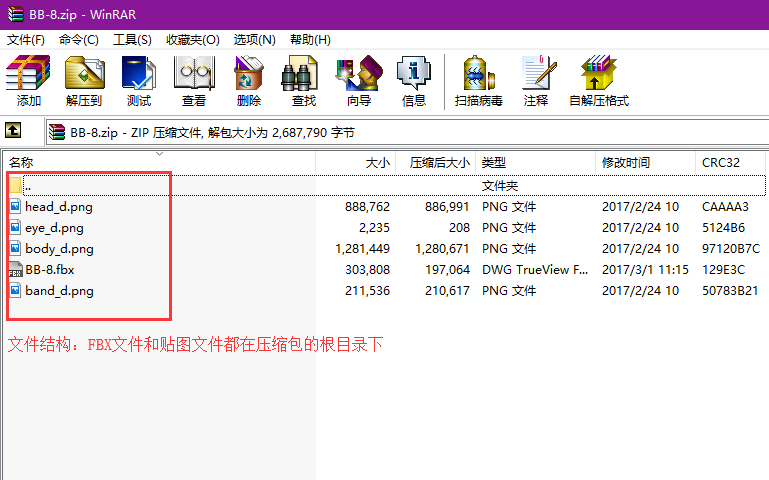Click the Test (测试) archive icon
Image resolution: width=769 pixels, height=480 pixels.
(139, 80)
